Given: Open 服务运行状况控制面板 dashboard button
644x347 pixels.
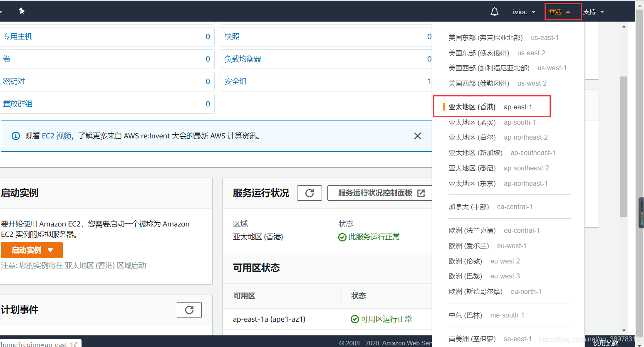Looking at the screenshot, I should coord(381,193).
